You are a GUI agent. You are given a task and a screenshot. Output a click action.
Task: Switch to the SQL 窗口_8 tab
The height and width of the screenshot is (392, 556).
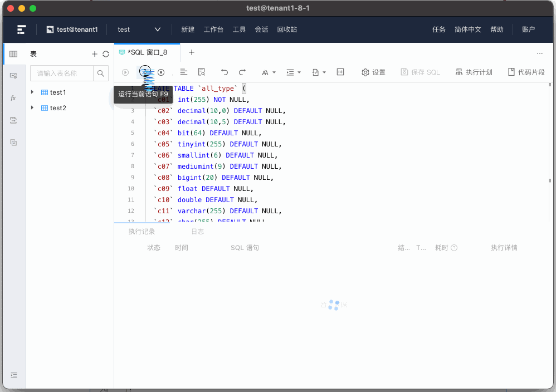[x=147, y=52]
